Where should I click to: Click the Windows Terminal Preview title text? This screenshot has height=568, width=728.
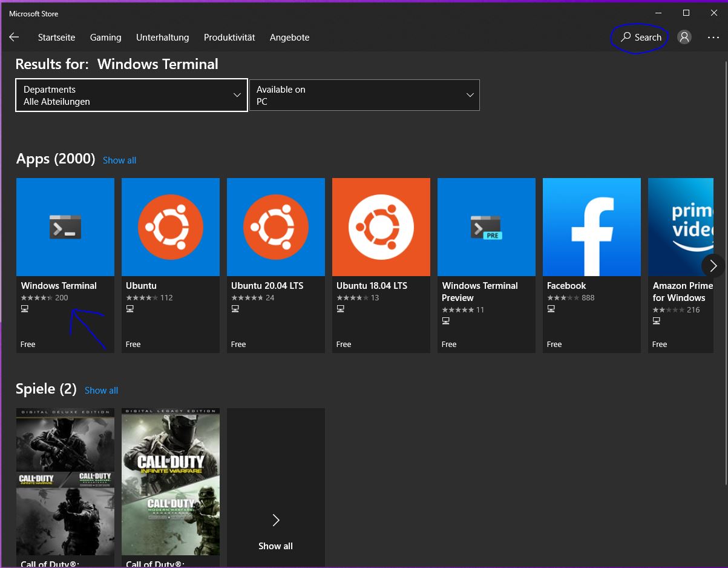coord(480,291)
